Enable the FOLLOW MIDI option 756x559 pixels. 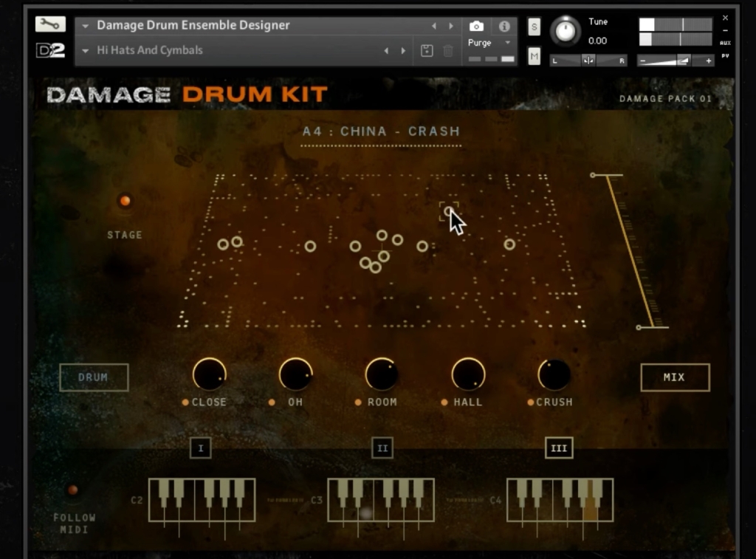pyautogui.click(x=72, y=490)
